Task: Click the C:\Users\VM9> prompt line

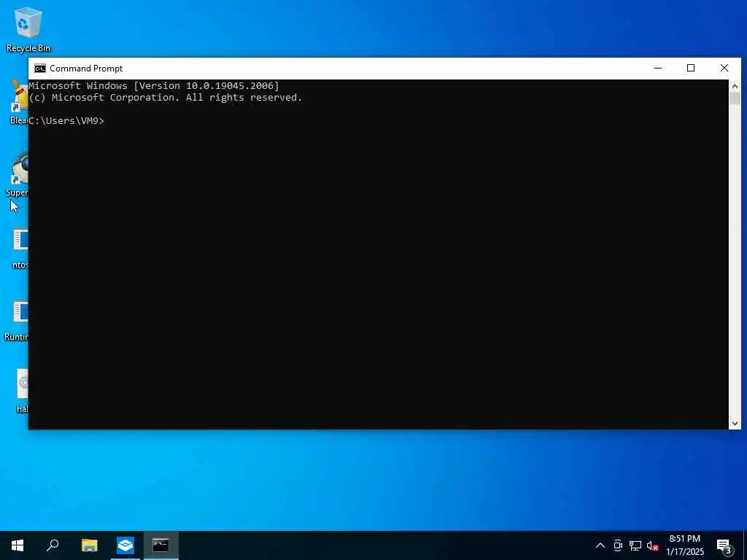Action: (66, 120)
